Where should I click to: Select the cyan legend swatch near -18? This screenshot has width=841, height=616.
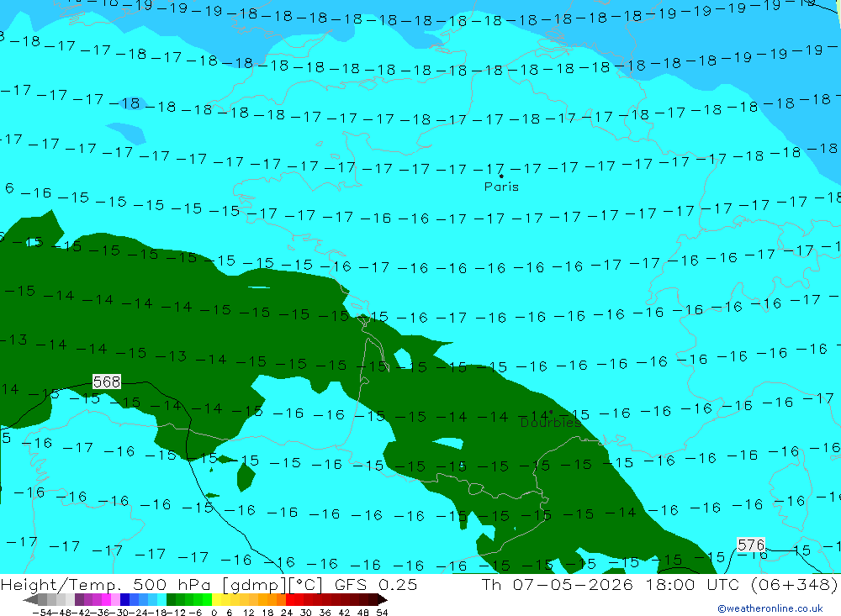click(x=161, y=599)
